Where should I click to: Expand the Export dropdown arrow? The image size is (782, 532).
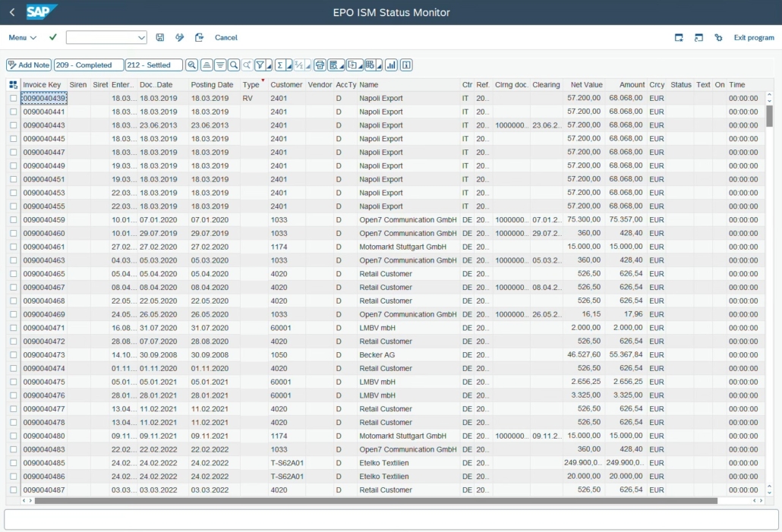click(361, 66)
